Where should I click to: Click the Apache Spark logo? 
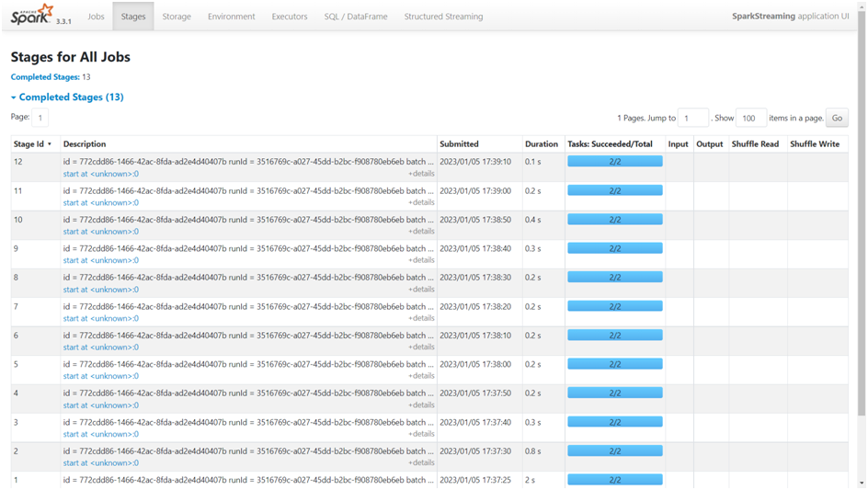(32, 15)
